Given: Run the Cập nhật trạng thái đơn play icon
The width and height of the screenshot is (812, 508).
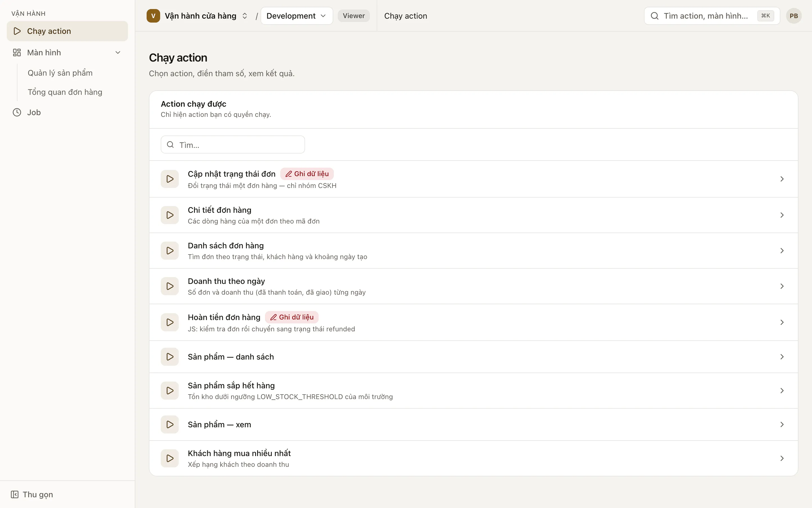Looking at the screenshot, I should click(x=170, y=179).
